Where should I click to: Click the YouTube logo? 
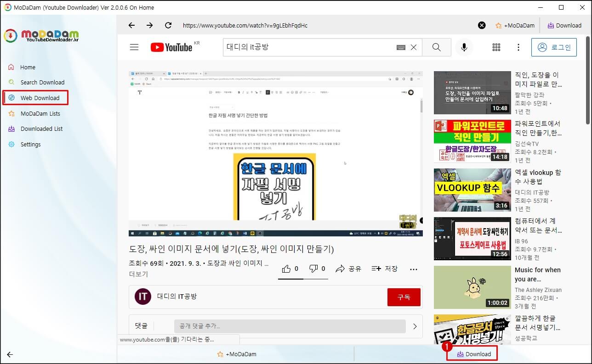coord(171,47)
